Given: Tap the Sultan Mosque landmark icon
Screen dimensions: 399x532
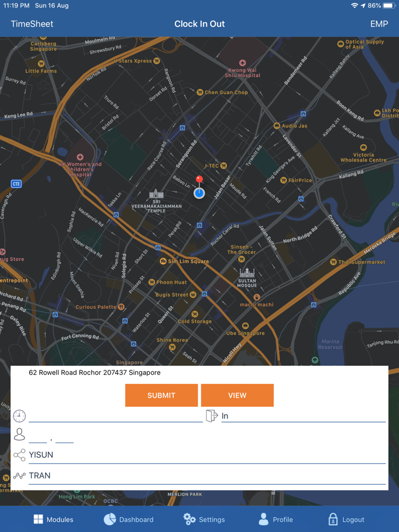Looking at the screenshot, I should (x=247, y=272).
